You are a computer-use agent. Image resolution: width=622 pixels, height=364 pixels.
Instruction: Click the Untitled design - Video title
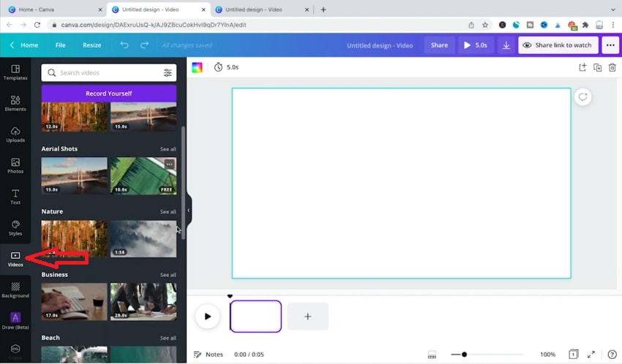380,45
